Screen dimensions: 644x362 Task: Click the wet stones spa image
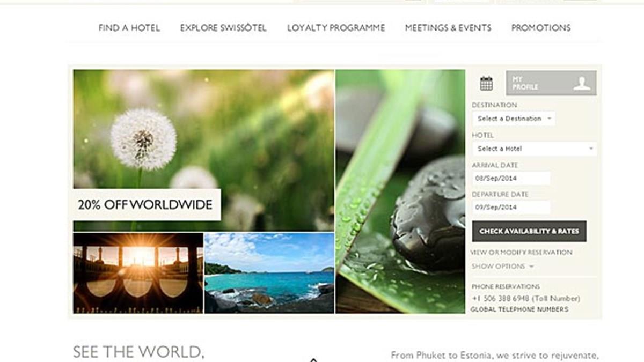400,191
